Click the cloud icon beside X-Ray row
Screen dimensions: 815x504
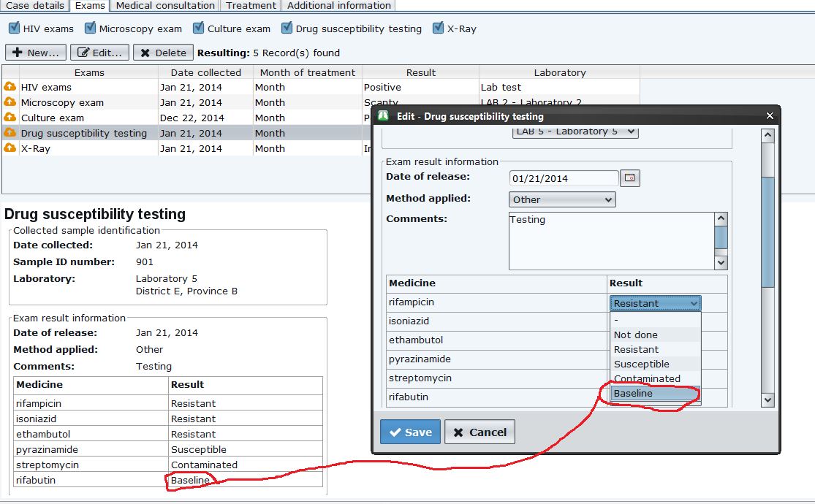(10, 148)
